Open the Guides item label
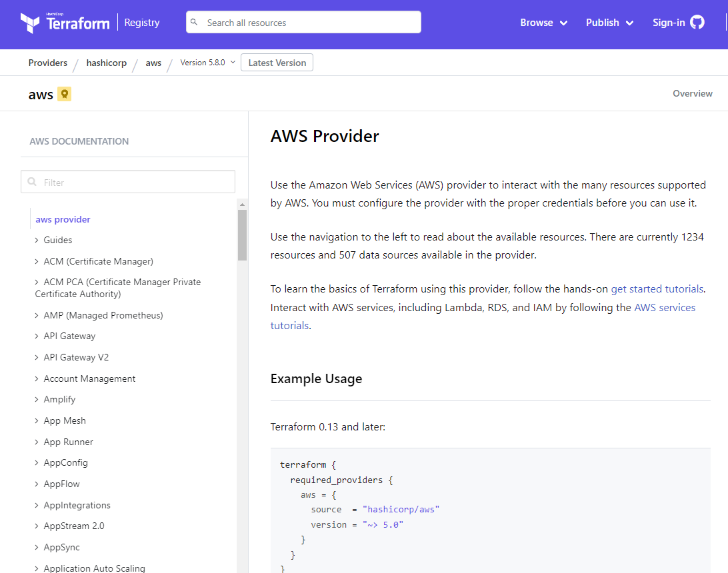 57,240
